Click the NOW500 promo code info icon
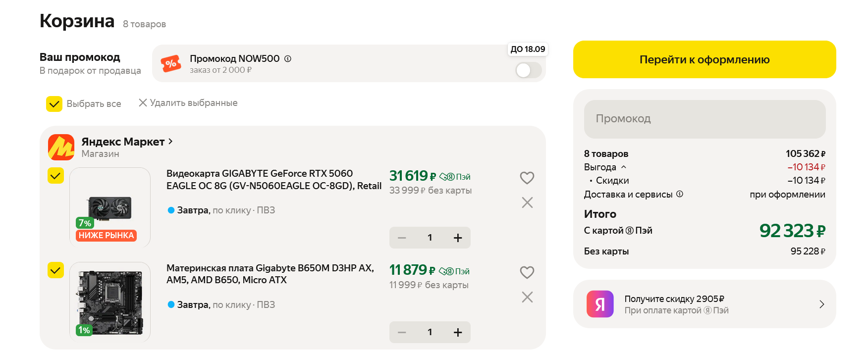This screenshot has height=352, width=868. tap(288, 59)
